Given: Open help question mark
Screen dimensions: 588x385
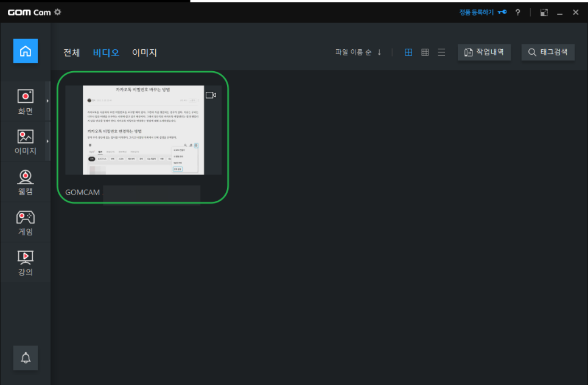Looking at the screenshot, I should coord(518,12).
